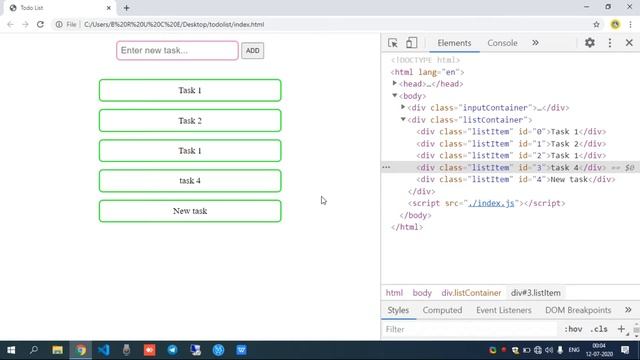This screenshot has height=360, width=640.
Task: Expand the inputContainer div node
Action: 403,107
